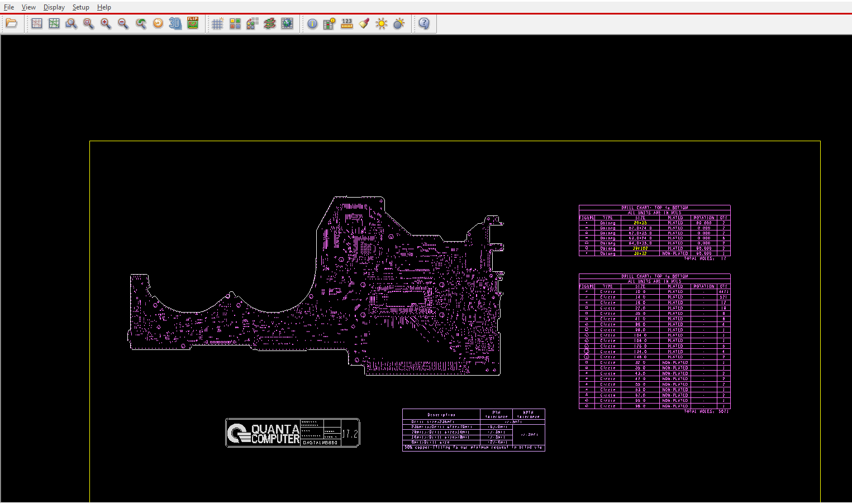Expand the Setup menu
The image size is (852, 504).
(80, 7)
